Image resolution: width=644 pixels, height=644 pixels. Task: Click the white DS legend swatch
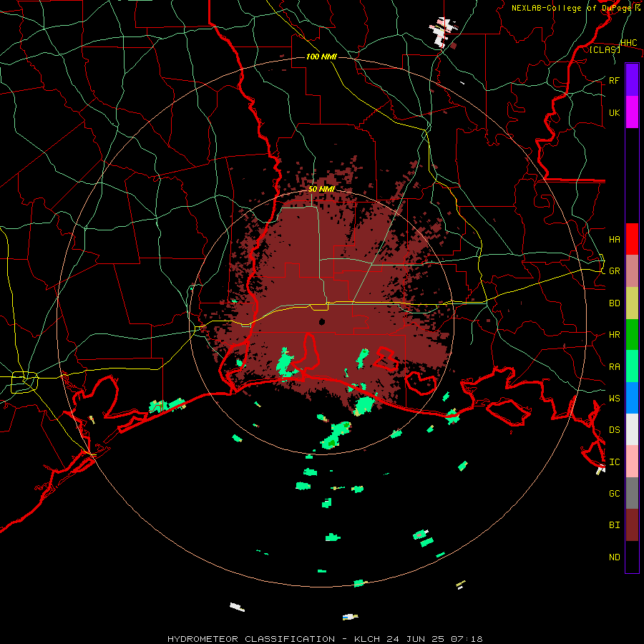click(x=632, y=429)
